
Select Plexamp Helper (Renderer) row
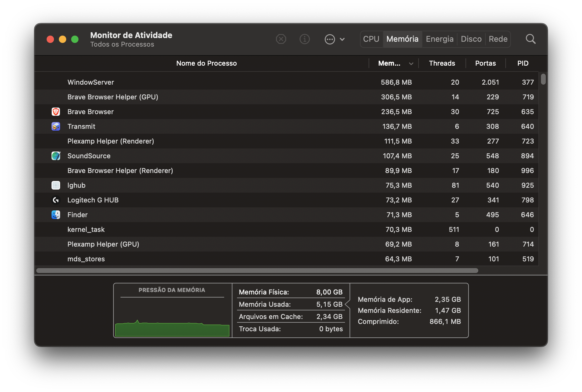(x=287, y=141)
